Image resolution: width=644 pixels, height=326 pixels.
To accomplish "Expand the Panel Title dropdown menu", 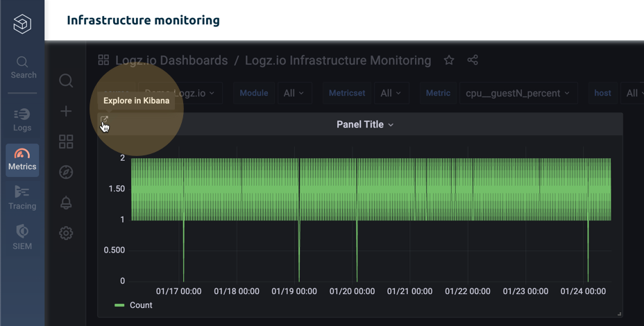I will pyautogui.click(x=365, y=125).
